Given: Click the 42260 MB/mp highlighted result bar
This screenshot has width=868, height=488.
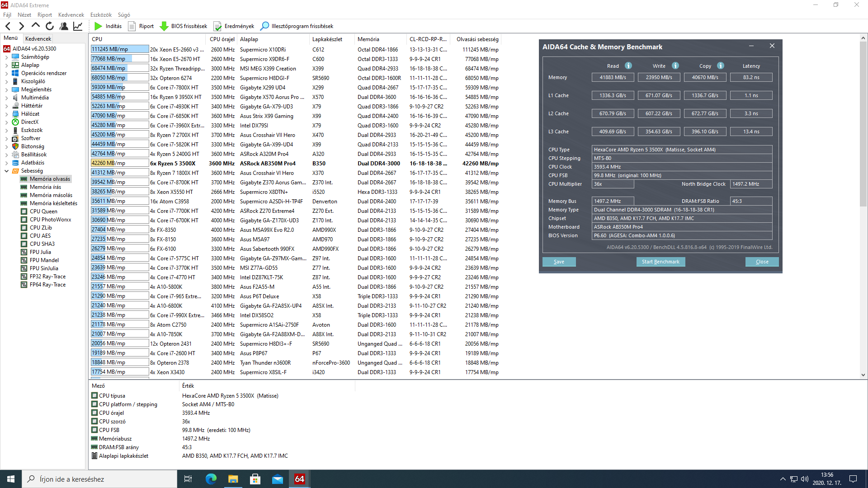Looking at the screenshot, I should point(120,163).
